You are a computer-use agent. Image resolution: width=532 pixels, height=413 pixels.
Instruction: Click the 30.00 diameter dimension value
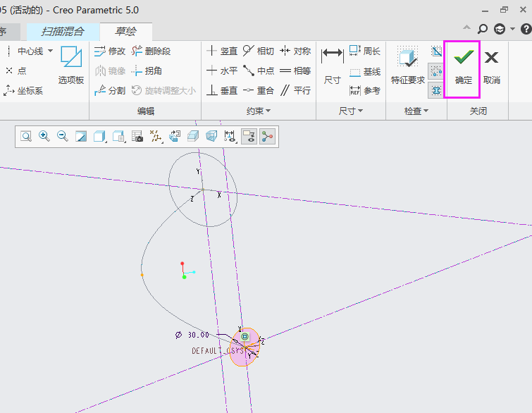point(198,335)
